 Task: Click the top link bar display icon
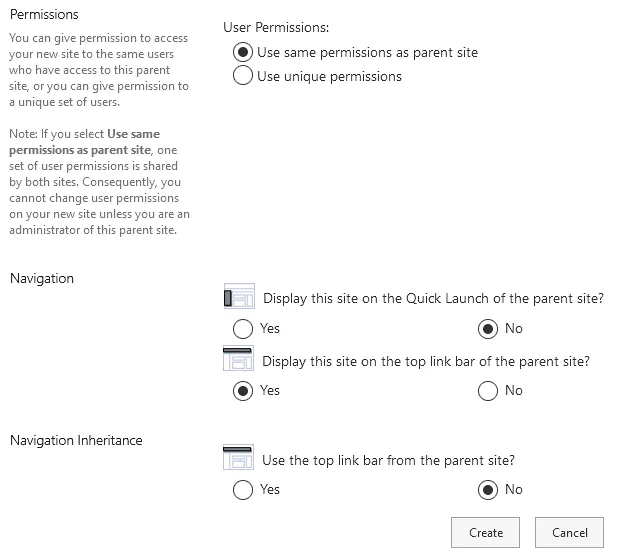coord(239,359)
